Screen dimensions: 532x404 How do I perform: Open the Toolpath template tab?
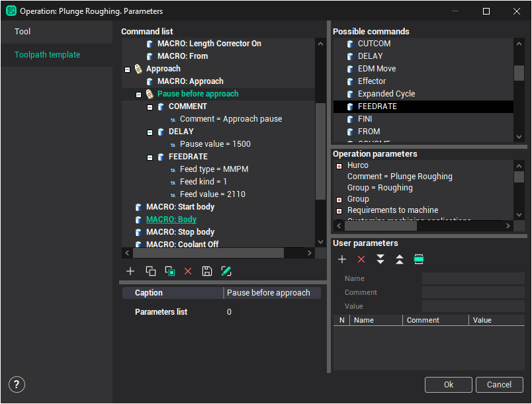point(48,55)
